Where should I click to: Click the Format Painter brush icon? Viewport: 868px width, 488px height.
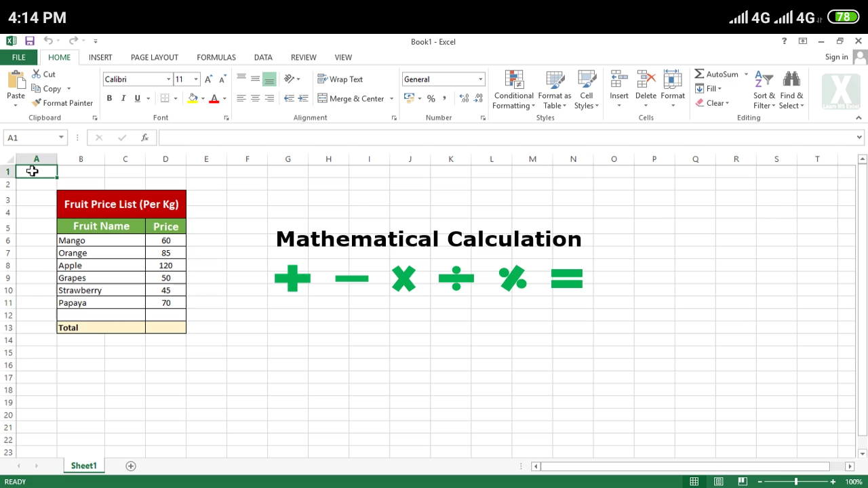(37, 103)
